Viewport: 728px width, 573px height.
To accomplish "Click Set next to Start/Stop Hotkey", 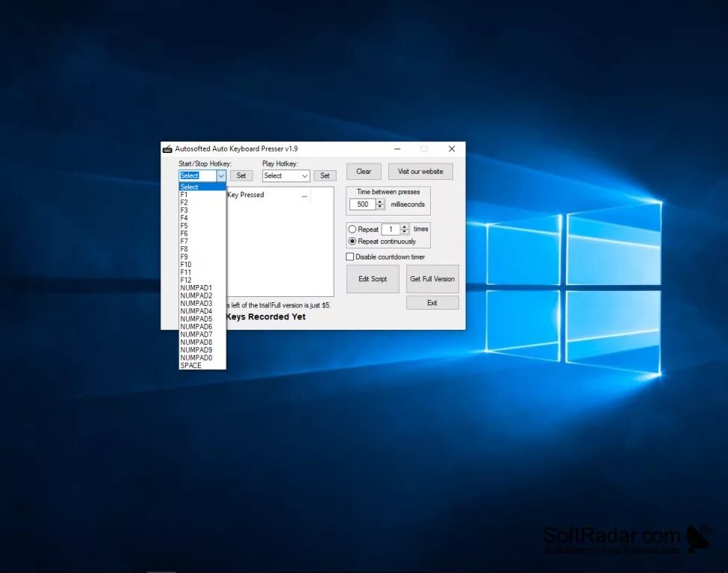I will (x=241, y=176).
